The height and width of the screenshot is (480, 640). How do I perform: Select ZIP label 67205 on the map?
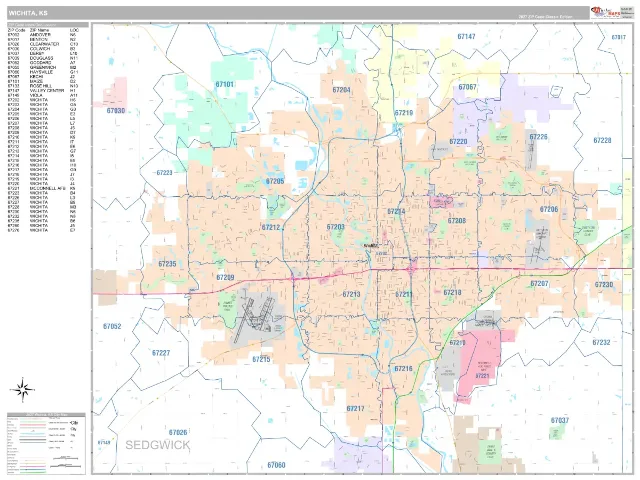tap(275, 181)
